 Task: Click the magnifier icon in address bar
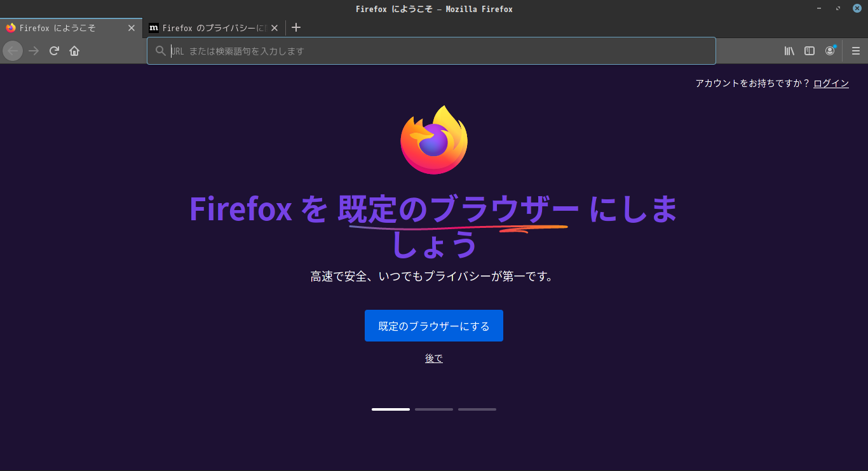click(161, 51)
